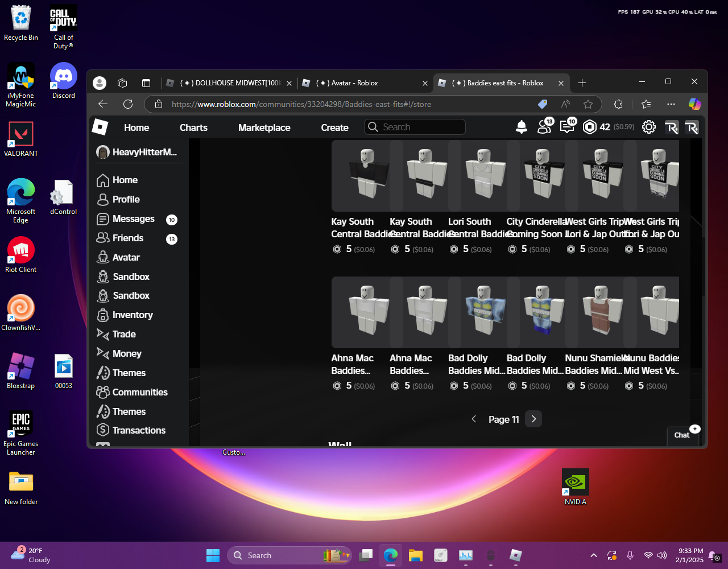Image resolution: width=728 pixels, height=569 pixels.
Task: Go to previous store page arrow
Action: coord(474,419)
